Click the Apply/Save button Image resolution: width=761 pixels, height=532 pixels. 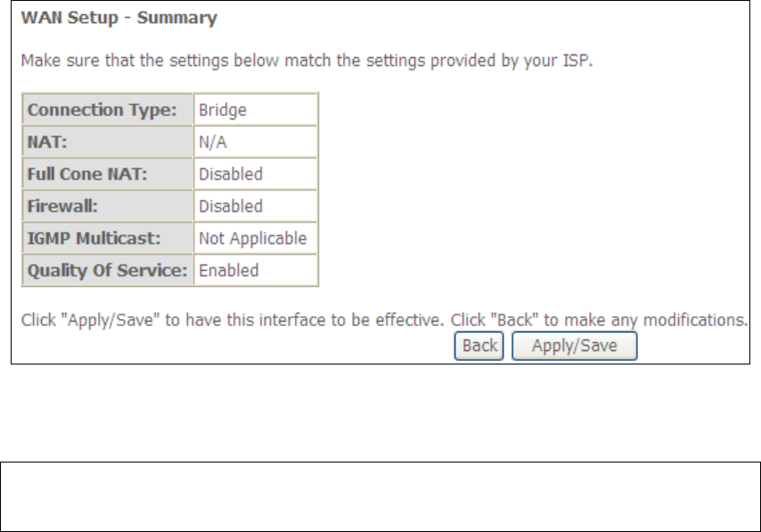pyautogui.click(x=574, y=346)
